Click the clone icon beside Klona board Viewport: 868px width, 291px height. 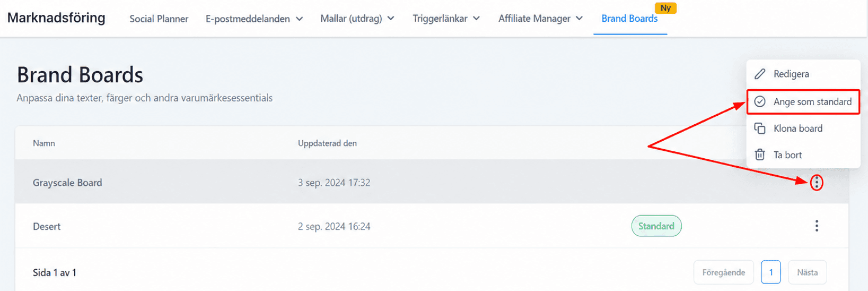(760, 129)
